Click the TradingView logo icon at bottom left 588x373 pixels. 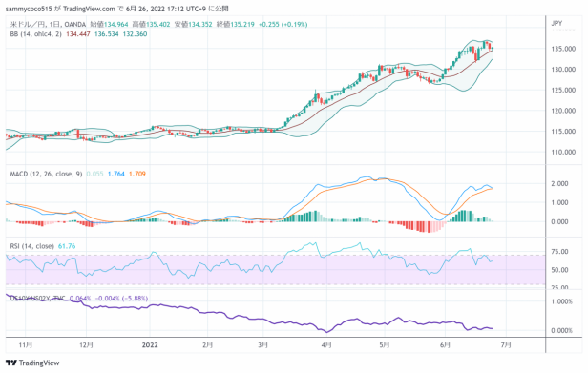click(x=11, y=363)
